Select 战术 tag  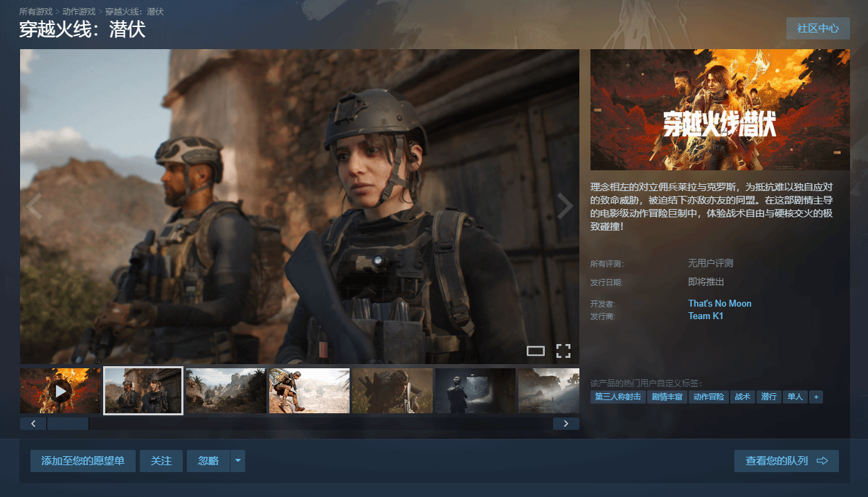743,397
